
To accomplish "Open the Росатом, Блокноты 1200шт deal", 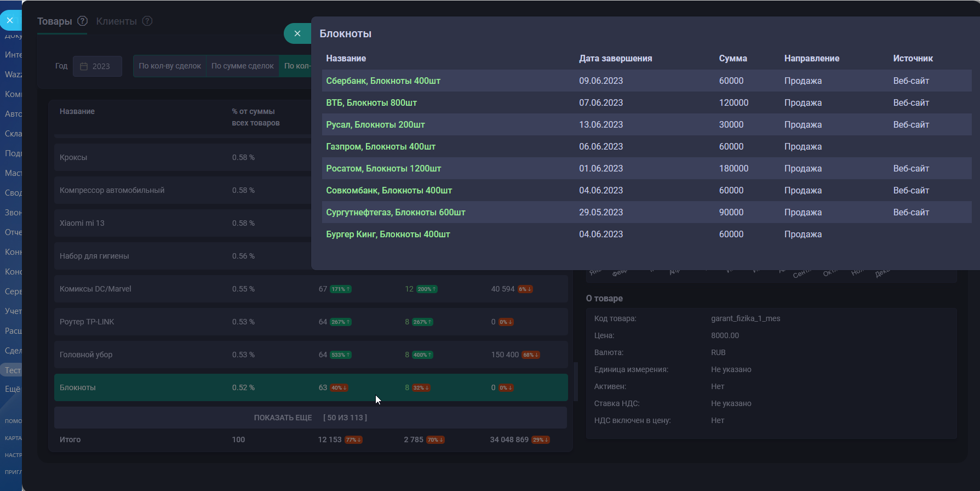I will tap(383, 168).
